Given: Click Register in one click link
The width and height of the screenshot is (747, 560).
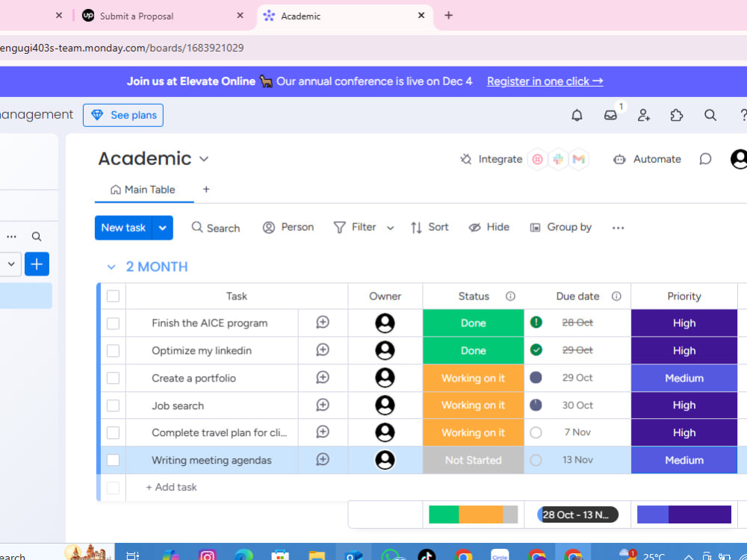Looking at the screenshot, I should pos(545,81).
